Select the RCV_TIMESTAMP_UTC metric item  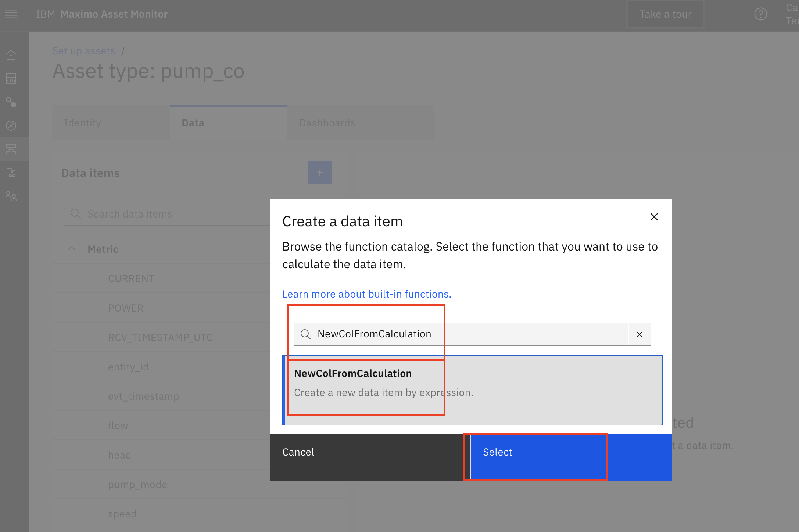pos(160,337)
